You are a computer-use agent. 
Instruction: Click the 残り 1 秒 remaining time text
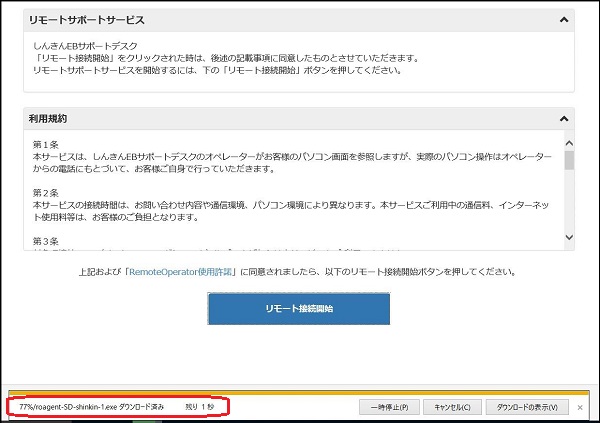pos(200,407)
